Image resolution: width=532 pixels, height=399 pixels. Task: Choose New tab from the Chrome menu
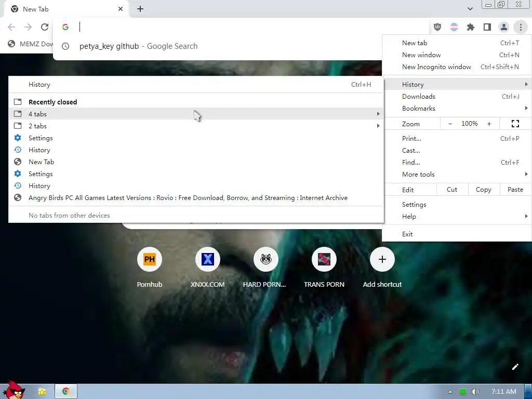pyautogui.click(x=457, y=43)
